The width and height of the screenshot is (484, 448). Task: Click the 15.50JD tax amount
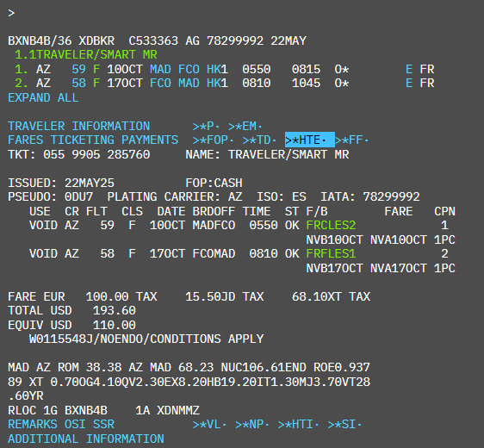point(210,296)
